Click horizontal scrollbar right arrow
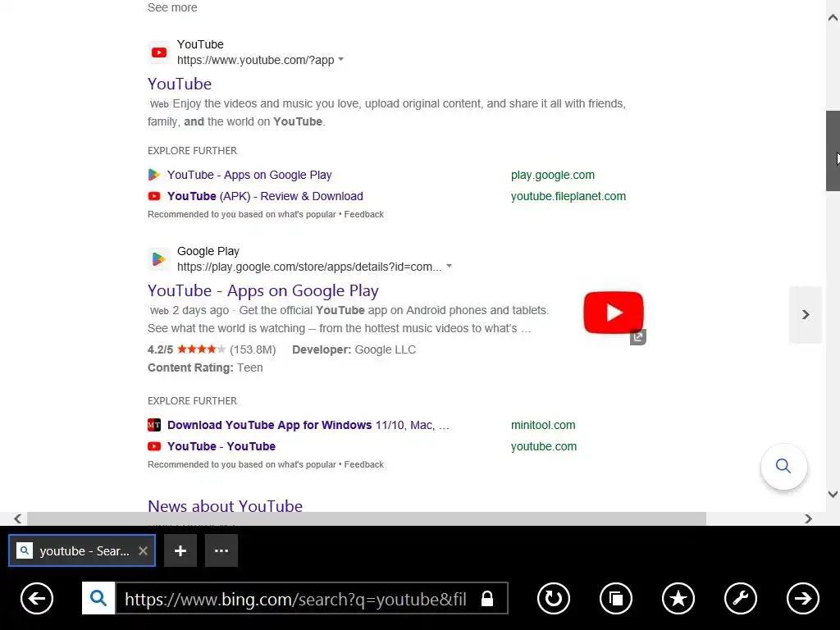The image size is (840, 630). point(808,518)
